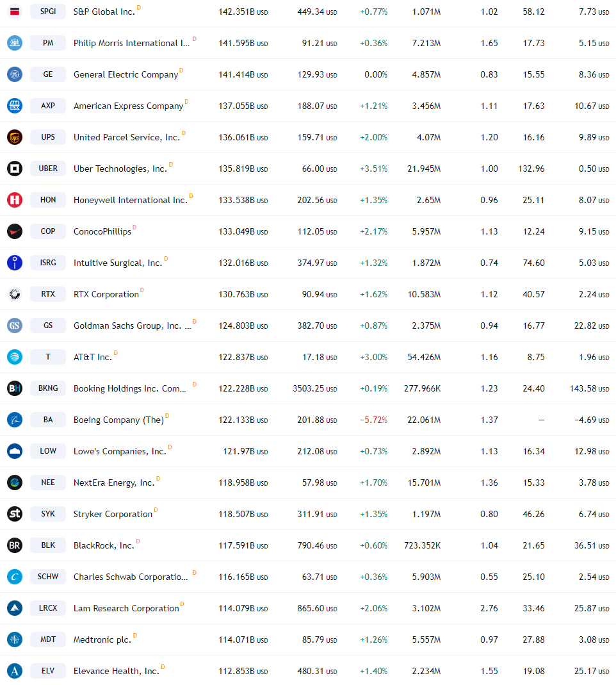Click BlackRock price 790.46 USD
The width and height of the screenshot is (616, 685).
tap(318, 546)
